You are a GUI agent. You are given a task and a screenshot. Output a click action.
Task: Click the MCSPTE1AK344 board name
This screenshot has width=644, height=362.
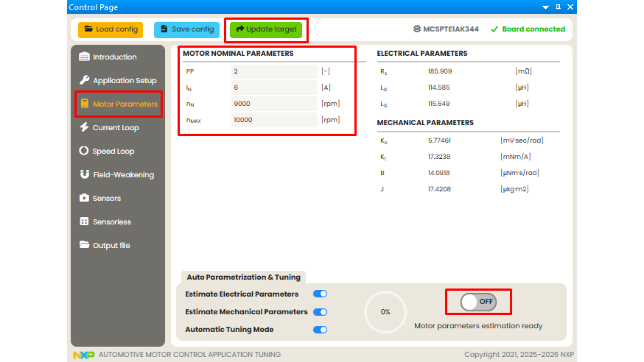pyautogui.click(x=451, y=29)
